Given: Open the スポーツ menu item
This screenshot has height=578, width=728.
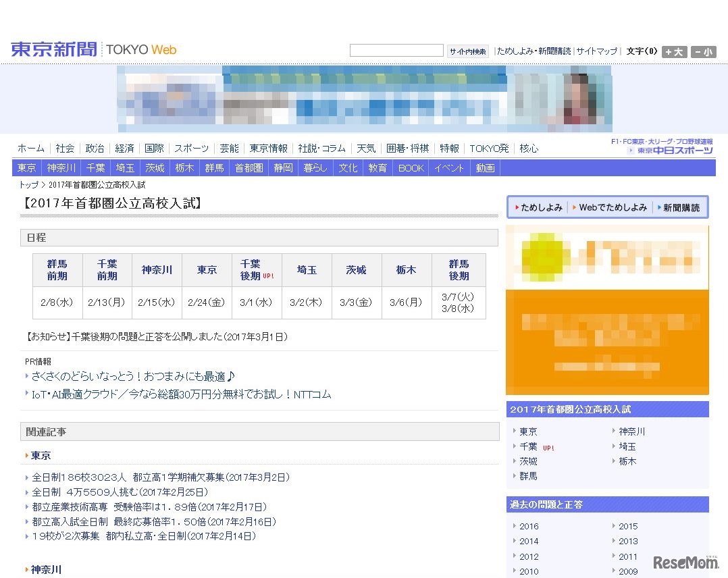Looking at the screenshot, I should (x=191, y=148).
